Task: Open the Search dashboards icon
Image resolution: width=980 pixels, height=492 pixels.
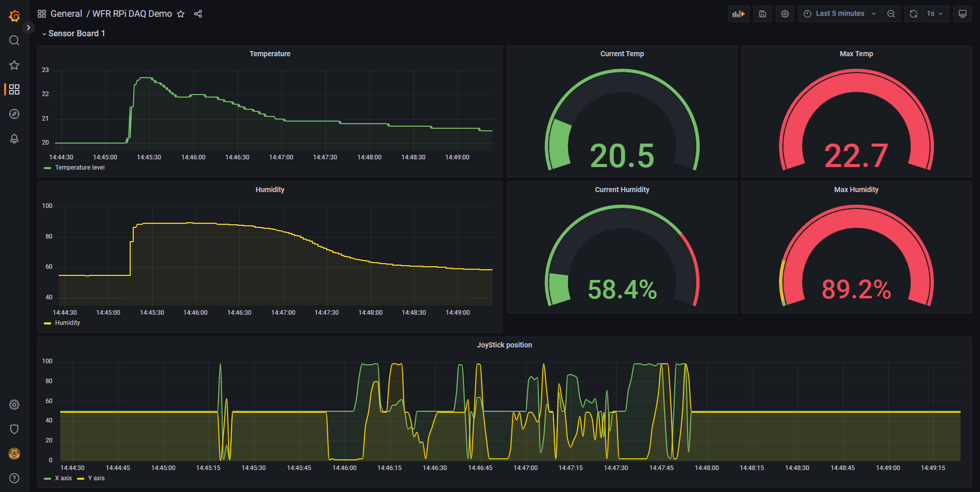Action: 14,40
